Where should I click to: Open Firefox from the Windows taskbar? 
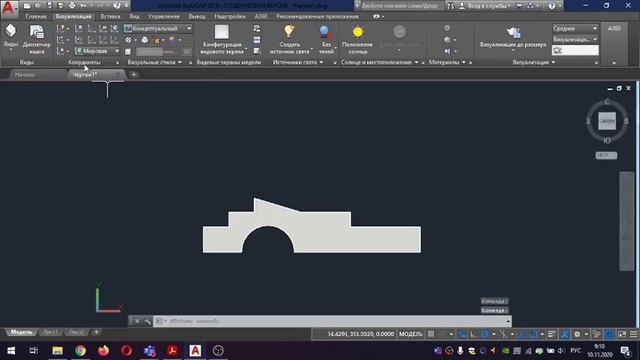click(x=104, y=351)
